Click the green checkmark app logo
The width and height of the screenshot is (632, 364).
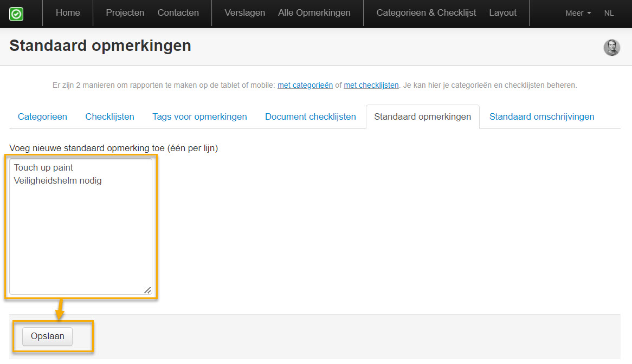click(x=16, y=14)
